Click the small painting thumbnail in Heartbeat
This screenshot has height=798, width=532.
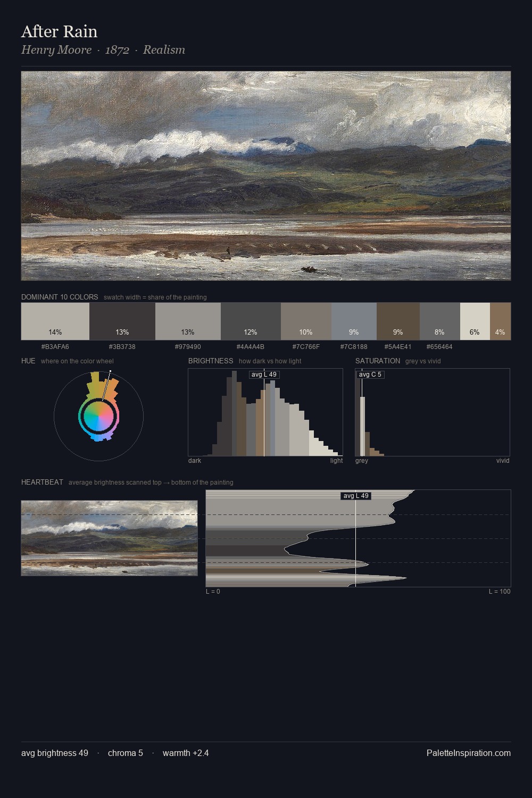pos(109,538)
